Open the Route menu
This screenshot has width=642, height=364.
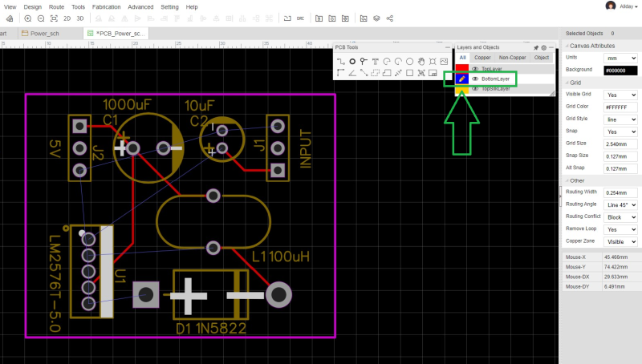coord(56,7)
